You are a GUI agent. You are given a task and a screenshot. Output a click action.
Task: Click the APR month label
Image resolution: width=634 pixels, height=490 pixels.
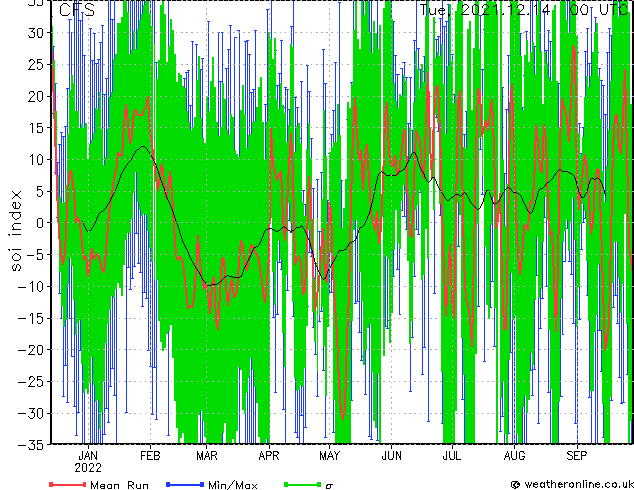pyautogui.click(x=269, y=456)
